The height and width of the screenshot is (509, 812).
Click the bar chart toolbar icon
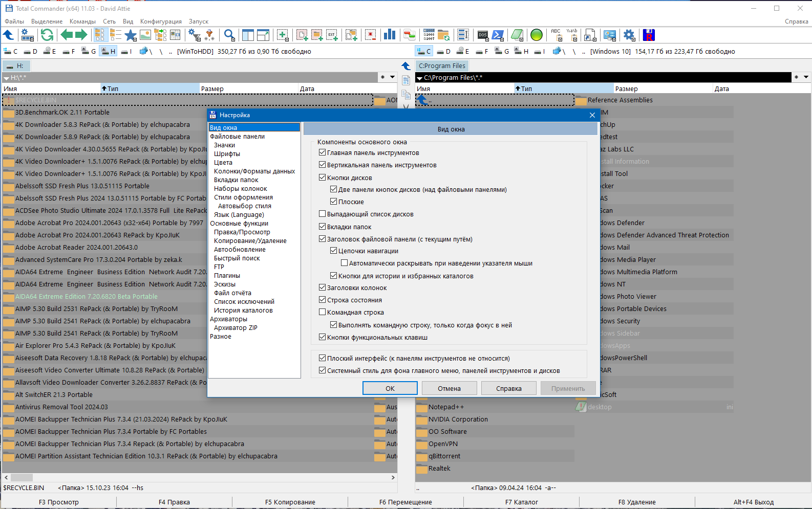390,35
